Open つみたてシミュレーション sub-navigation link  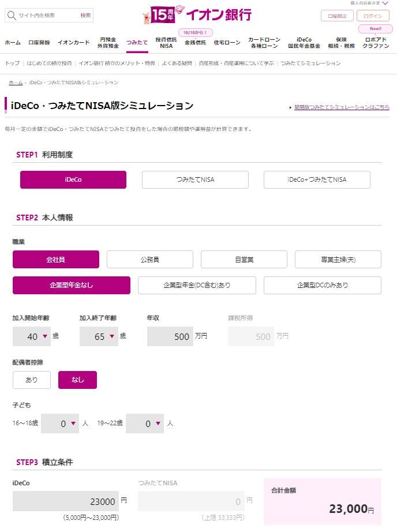tap(310, 63)
